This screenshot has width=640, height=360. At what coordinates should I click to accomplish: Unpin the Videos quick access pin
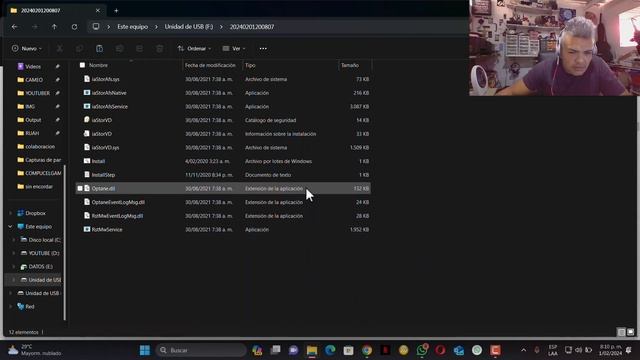pos(58,67)
